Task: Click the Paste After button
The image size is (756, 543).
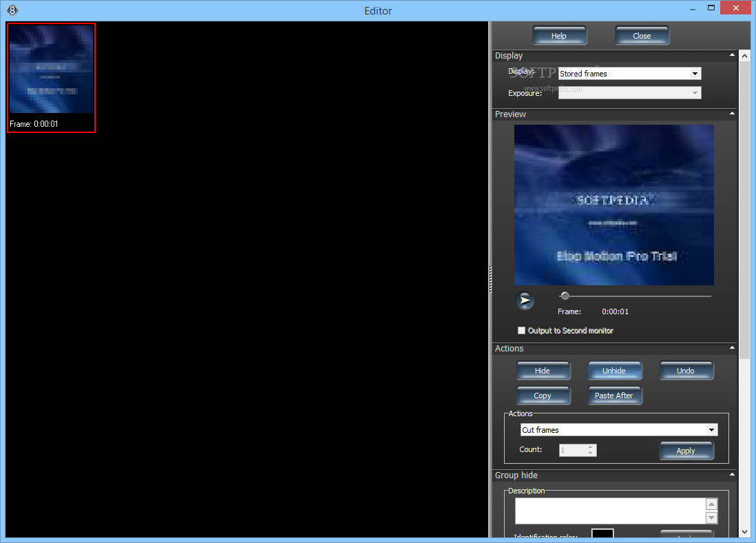Action: 614,396
